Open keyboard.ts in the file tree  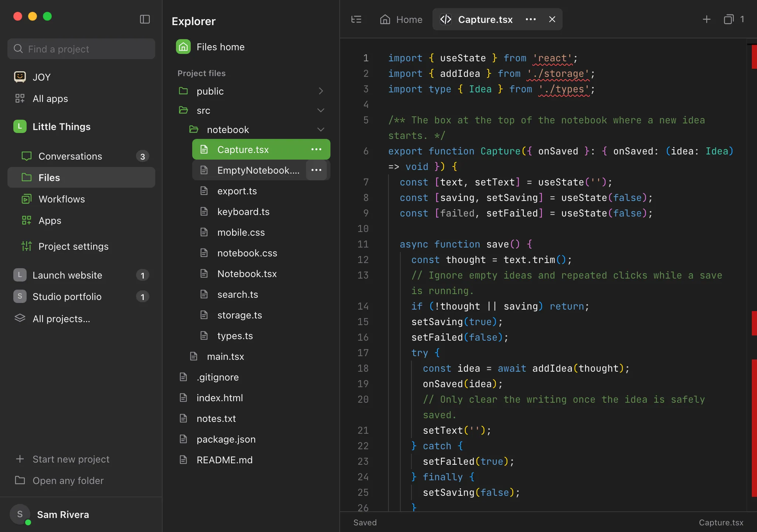click(x=261, y=212)
